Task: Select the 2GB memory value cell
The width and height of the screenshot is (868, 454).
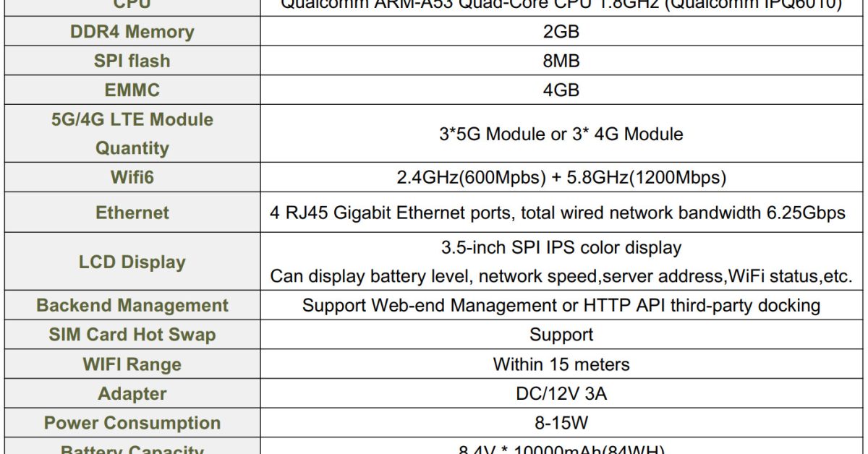Action: click(561, 32)
